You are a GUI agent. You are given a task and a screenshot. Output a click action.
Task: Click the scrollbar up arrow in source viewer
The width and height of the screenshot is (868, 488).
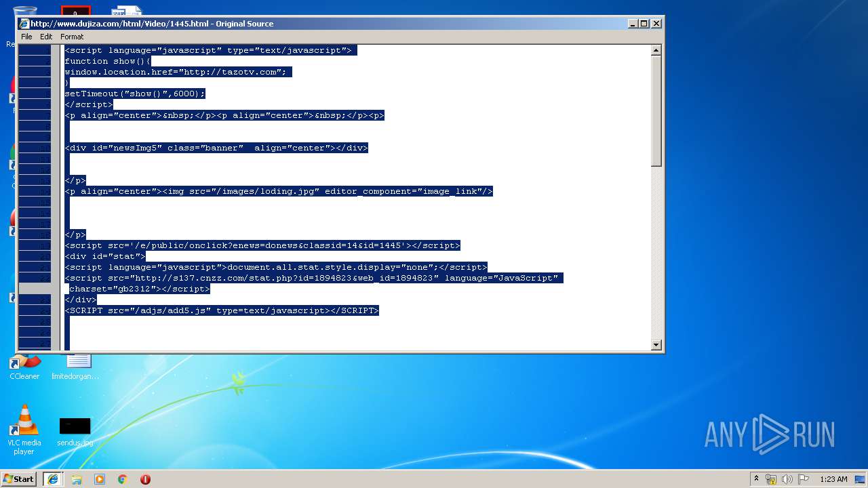point(656,50)
